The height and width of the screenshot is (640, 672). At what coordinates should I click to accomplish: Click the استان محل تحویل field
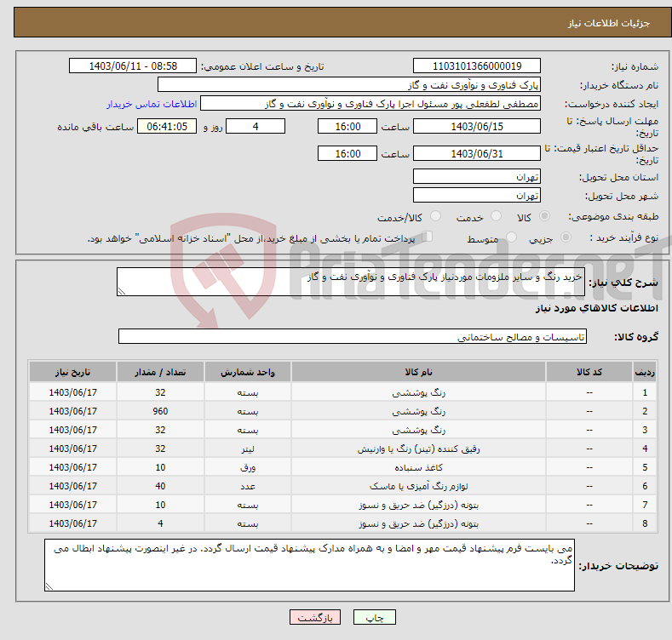pyautogui.click(x=477, y=176)
